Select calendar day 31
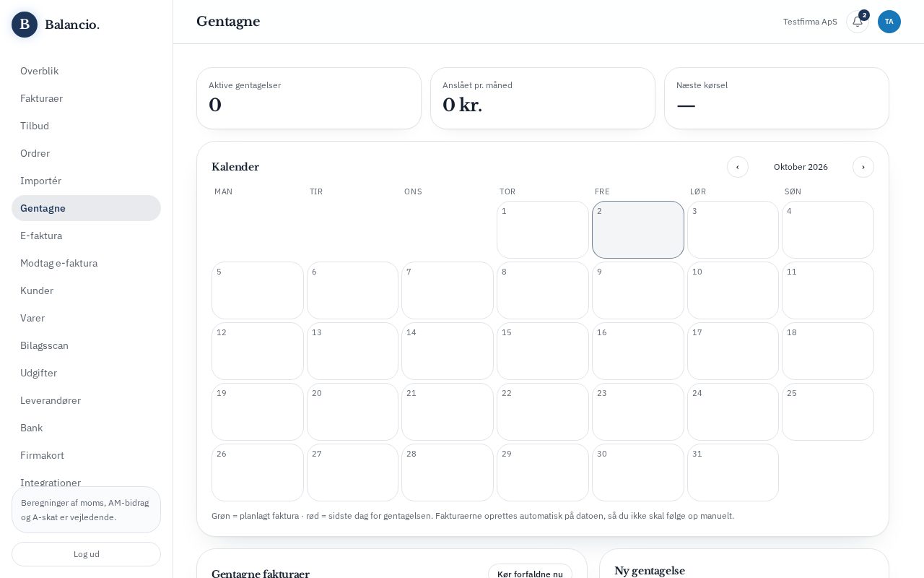The height and width of the screenshot is (578, 924). click(733, 473)
